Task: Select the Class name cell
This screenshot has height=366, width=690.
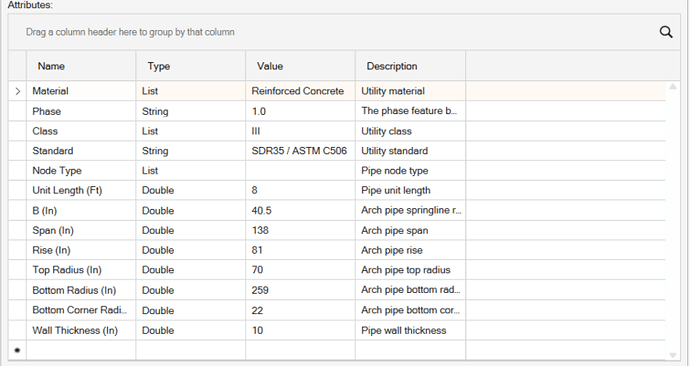Action: [81, 131]
